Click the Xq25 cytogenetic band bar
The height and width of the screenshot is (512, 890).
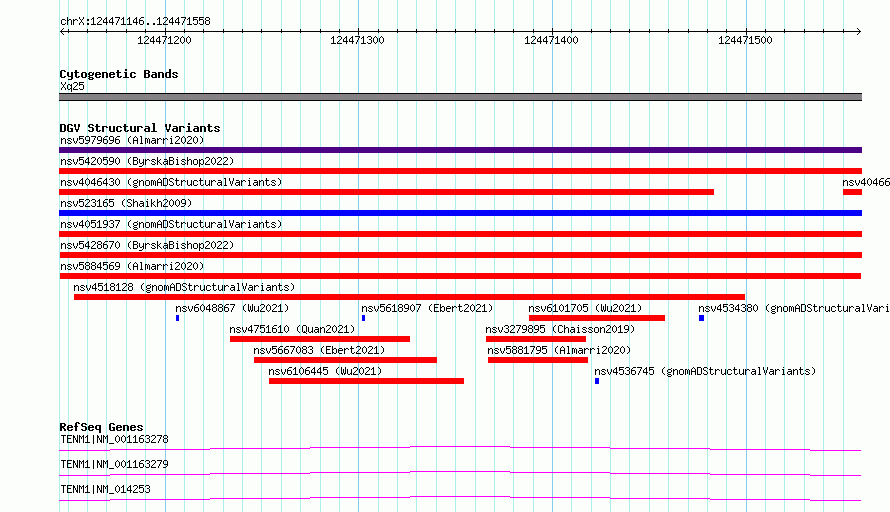(x=460, y=97)
